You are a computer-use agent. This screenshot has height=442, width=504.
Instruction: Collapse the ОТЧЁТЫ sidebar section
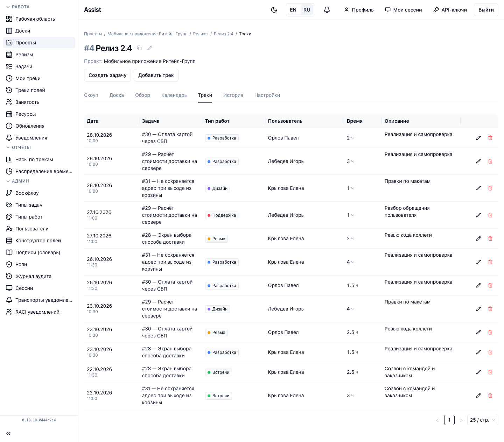[x=19, y=148]
